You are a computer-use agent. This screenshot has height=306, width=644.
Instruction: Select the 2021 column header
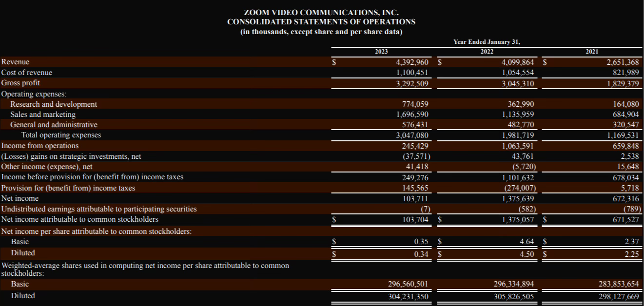592,52
